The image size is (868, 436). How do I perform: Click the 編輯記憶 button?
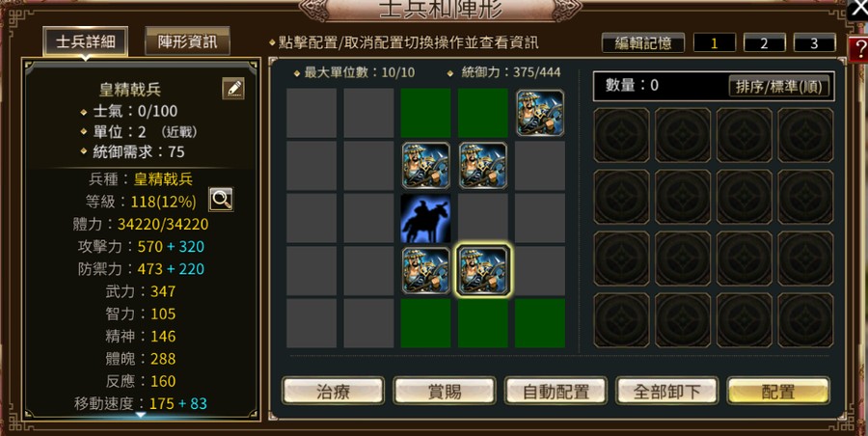click(643, 42)
